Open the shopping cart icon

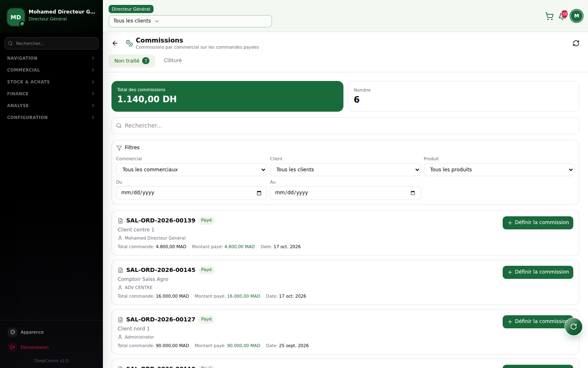tap(549, 16)
